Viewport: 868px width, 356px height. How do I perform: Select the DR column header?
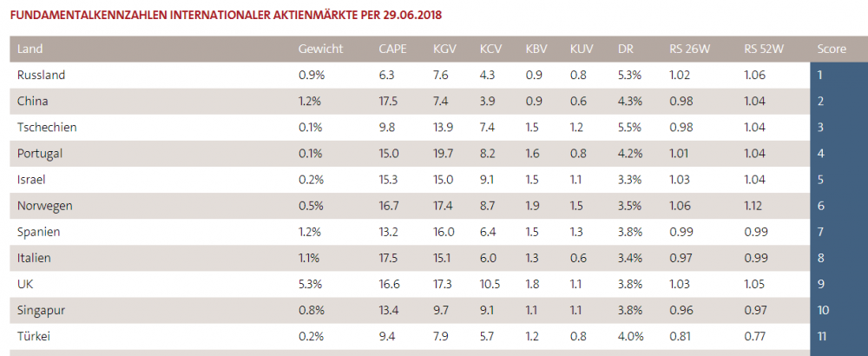click(x=626, y=49)
